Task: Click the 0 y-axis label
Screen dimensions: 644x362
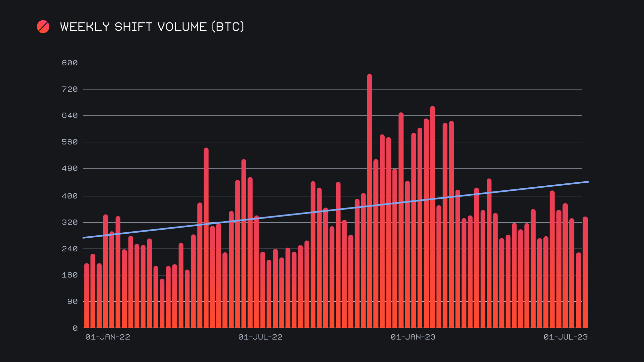Action: point(75,328)
